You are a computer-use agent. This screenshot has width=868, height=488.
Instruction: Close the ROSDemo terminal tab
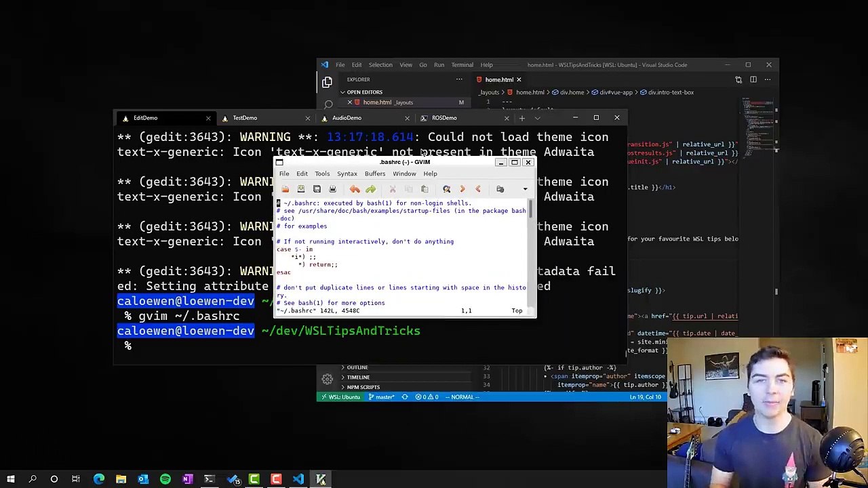click(x=506, y=118)
